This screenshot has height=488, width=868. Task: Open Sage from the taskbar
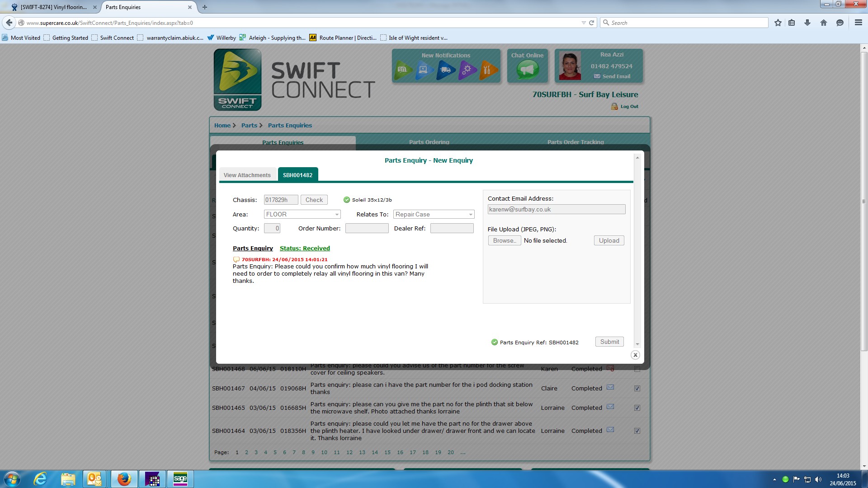(180, 479)
